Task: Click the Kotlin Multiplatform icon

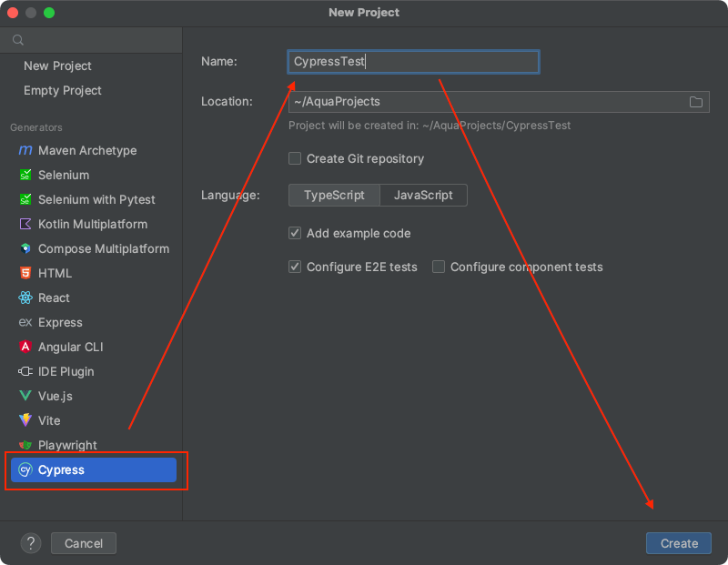Action: coord(25,224)
